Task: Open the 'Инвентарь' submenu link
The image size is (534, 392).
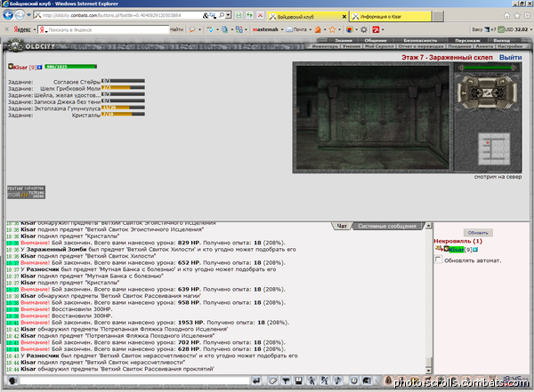Action: (x=325, y=46)
